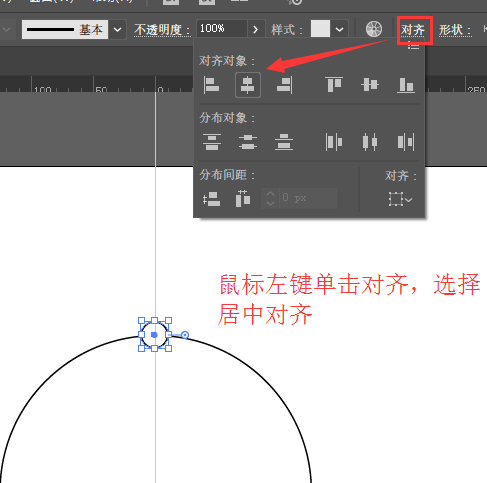The width and height of the screenshot is (487, 483).
Task: Click the 不透明度 opacity label link
Action: [x=162, y=30]
